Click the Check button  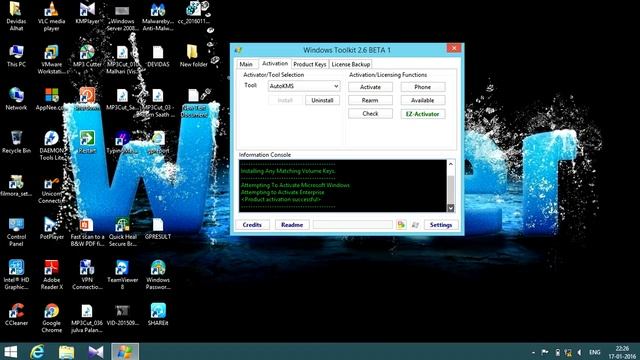click(370, 113)
